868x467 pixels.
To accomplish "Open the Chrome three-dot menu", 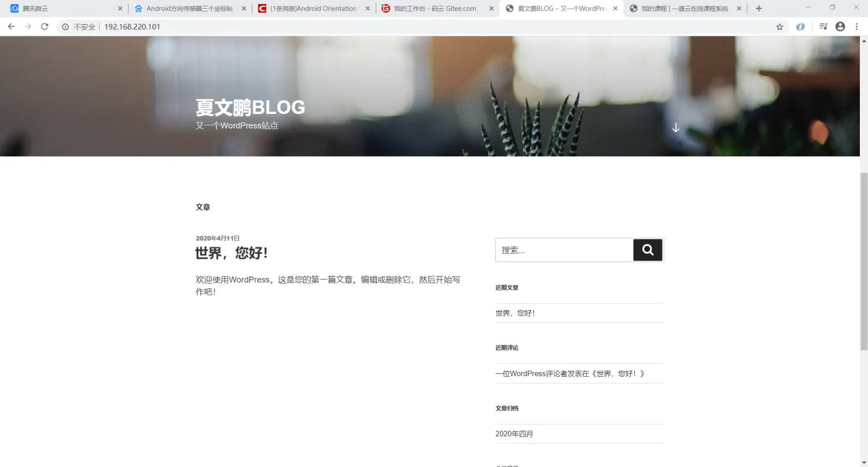I will tap(856, 27).
